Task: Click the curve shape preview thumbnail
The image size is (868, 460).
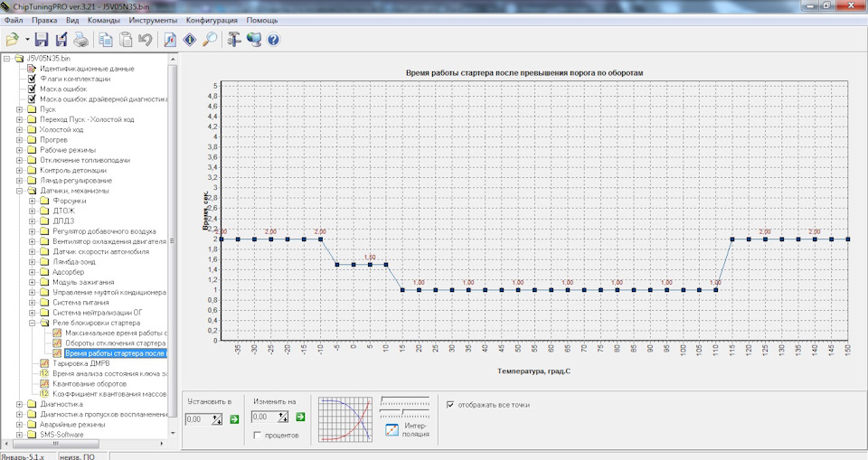Action: [345, 419]
